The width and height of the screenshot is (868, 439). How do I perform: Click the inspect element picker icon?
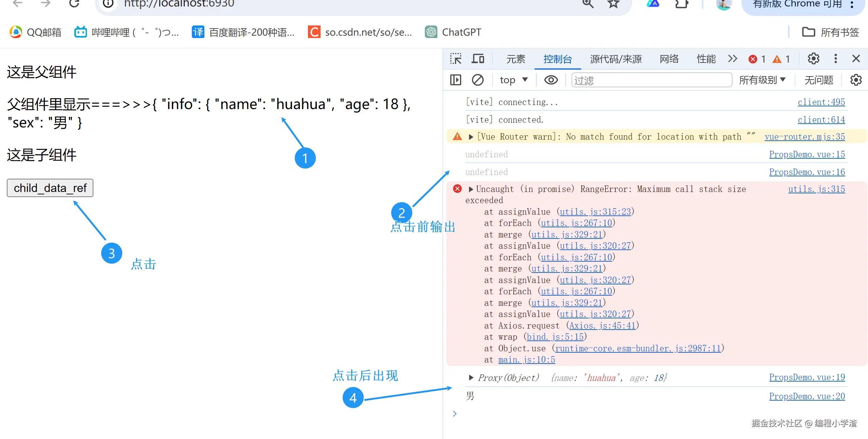(x=455, y=59)
